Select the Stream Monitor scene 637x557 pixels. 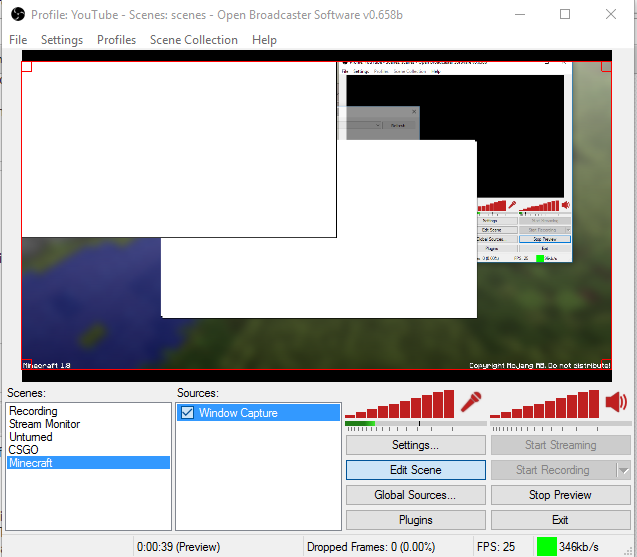[88, 424]
